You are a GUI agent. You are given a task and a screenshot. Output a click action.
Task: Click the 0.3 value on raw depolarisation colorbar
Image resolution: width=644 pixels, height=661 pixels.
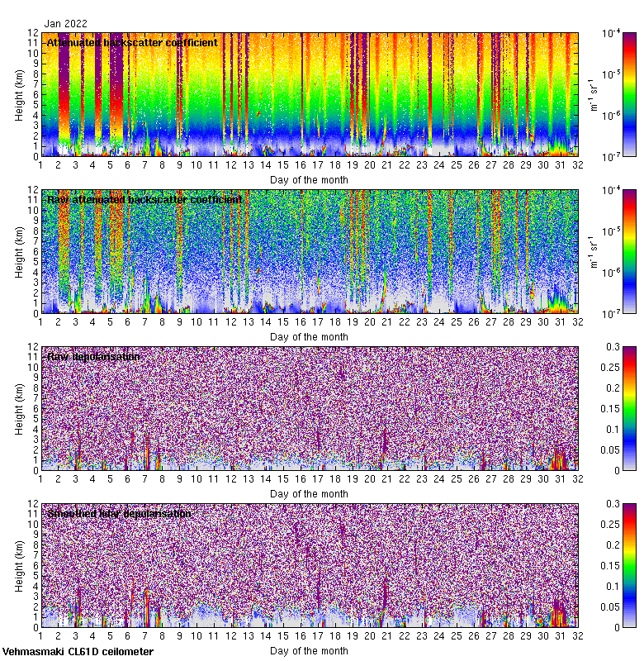(613, 346)
